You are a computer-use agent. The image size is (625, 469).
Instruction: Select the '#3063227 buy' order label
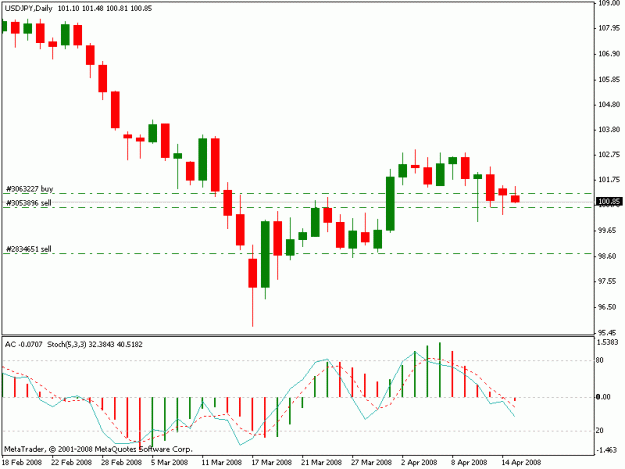[x=29, y=188]
